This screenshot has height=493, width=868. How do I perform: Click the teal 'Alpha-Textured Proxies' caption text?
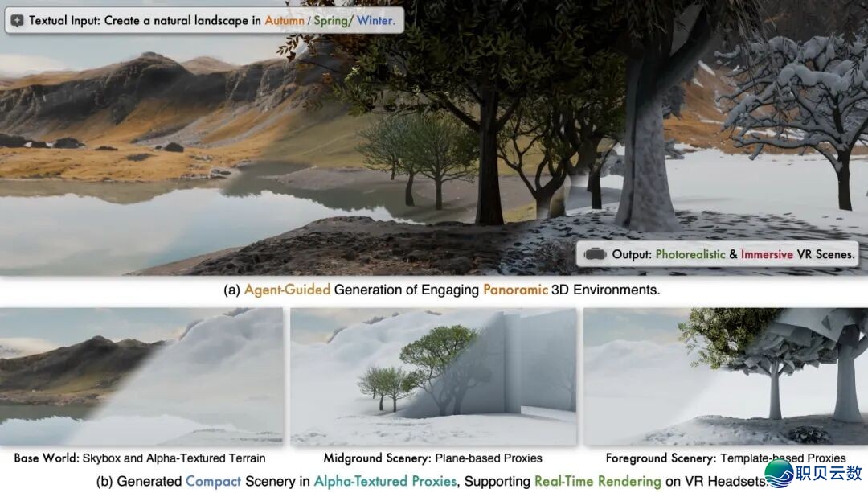(x=385, y=481)
